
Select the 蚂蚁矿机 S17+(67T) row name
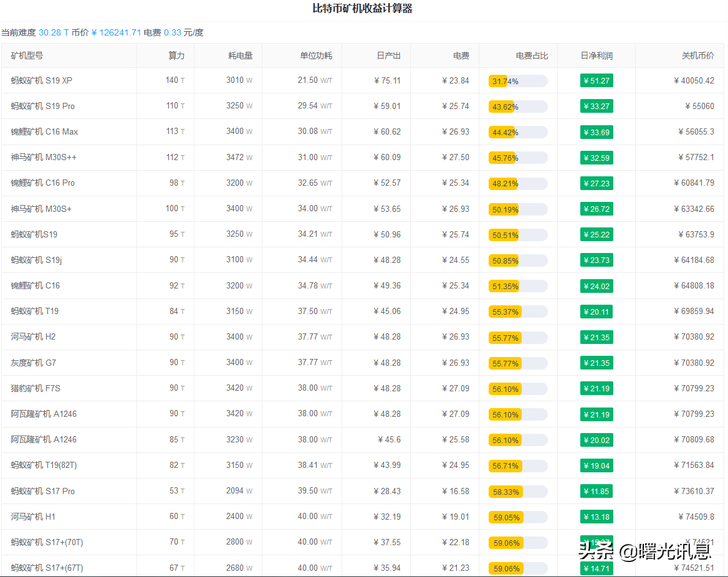pos(47,568)
